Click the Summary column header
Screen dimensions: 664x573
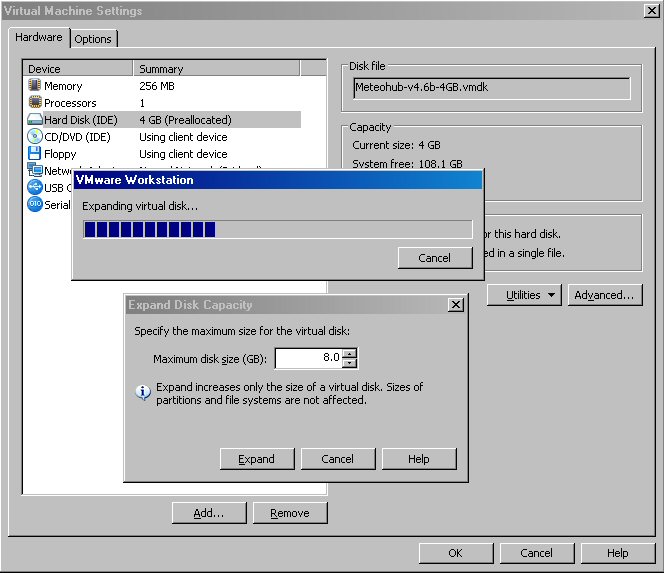[x=216, y=69]
